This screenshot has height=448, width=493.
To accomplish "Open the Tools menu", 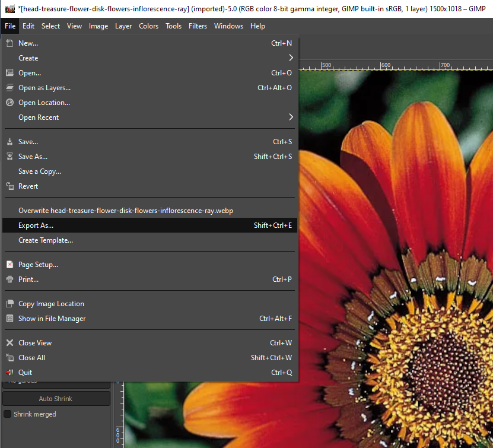I will 174,26.
